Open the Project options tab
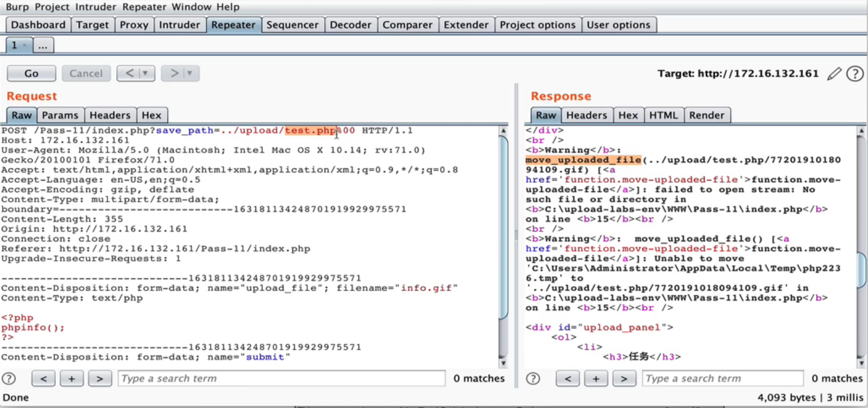The width and height of the screenshot is (868, 408). coord(538,25)
